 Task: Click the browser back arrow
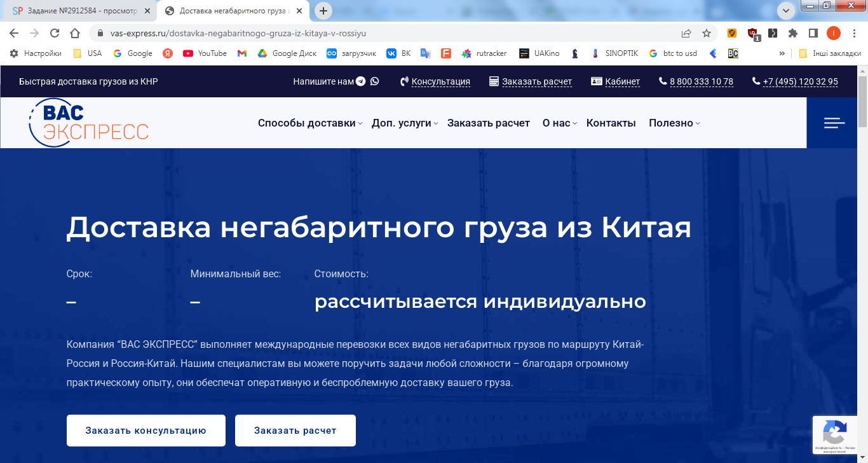coord(14,33)
